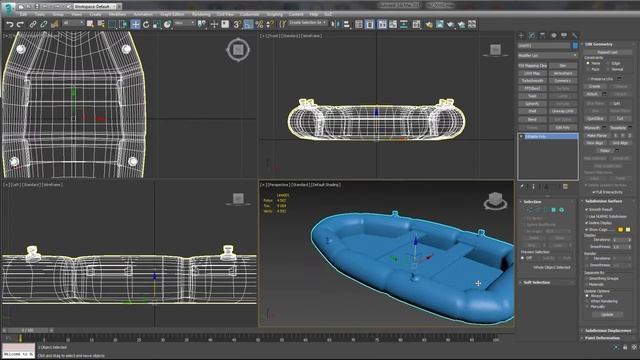
Task: Click the Redo arrow icon
Action: tap(20, 24)
